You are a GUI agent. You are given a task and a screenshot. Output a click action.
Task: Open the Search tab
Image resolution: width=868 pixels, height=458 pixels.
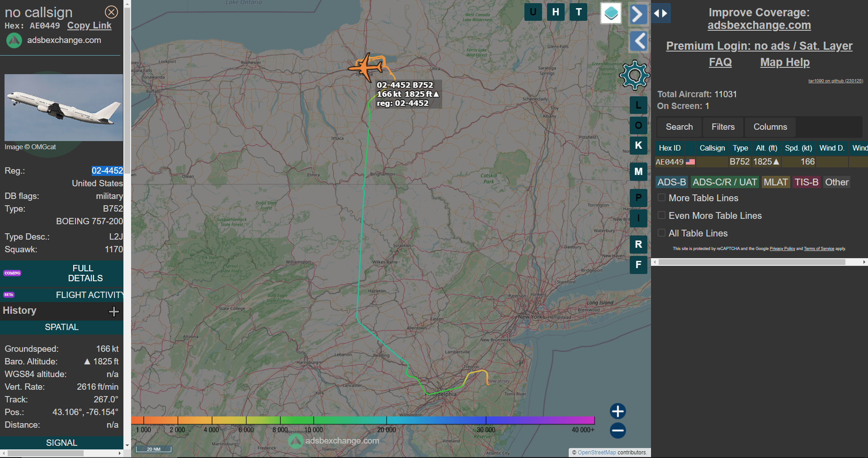[679, 127]
